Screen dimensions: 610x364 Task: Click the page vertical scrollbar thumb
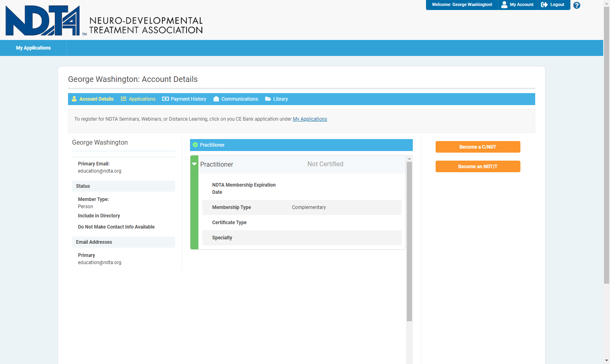607,145
